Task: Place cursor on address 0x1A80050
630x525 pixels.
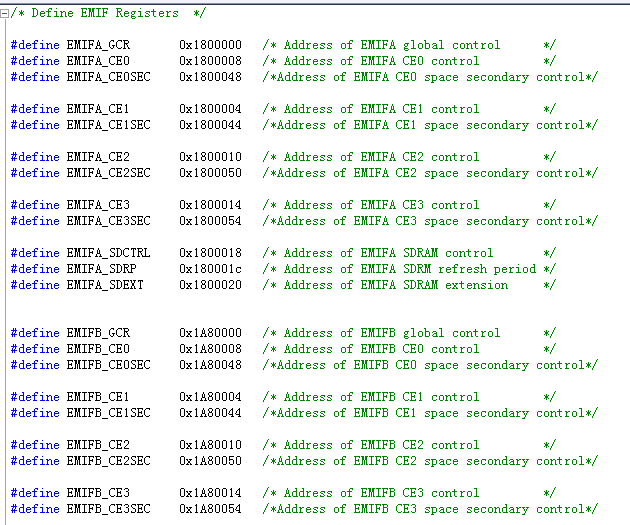Action: [210, 461]
